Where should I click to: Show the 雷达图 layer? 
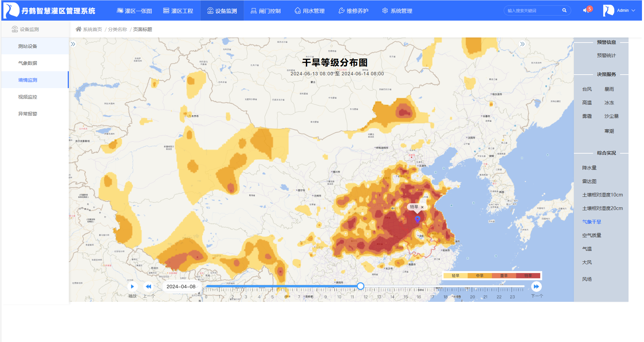coord(589,181)
